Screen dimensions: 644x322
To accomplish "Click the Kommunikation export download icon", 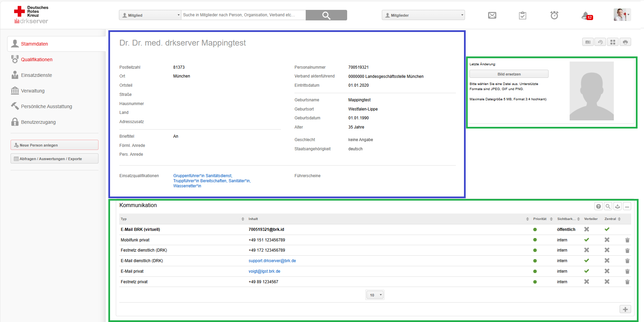I will click(618, 206).
